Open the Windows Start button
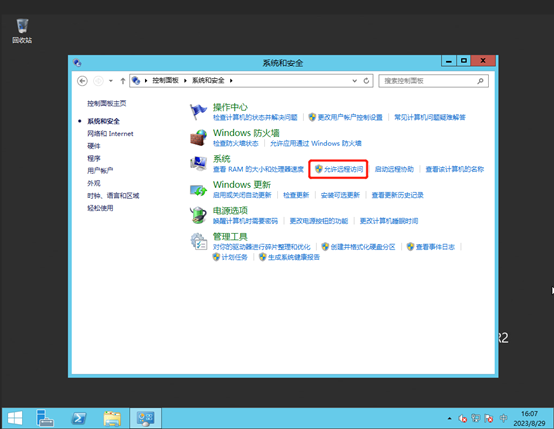This screenshot has width=554, height=429. click(x=15, y=418)
